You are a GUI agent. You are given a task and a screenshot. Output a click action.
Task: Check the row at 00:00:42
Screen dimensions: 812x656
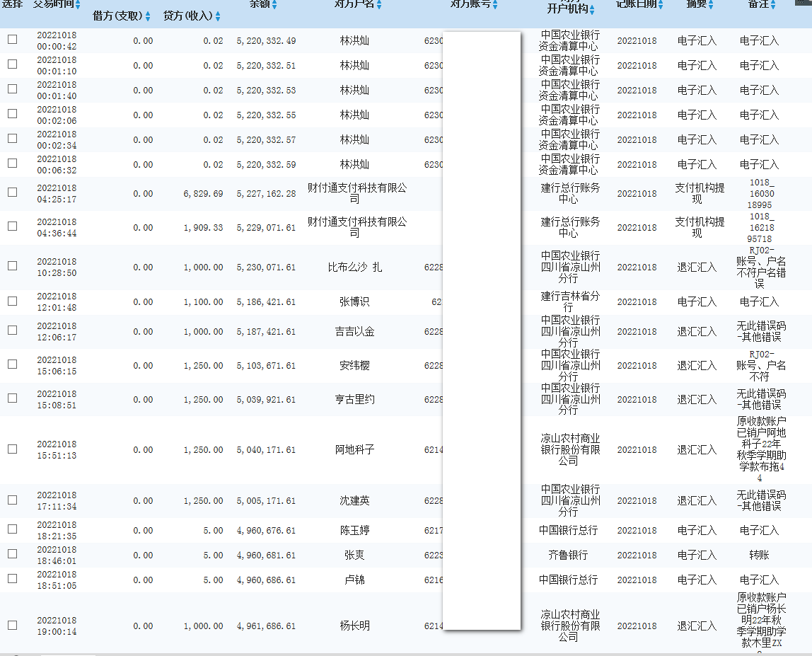(13, 40)
